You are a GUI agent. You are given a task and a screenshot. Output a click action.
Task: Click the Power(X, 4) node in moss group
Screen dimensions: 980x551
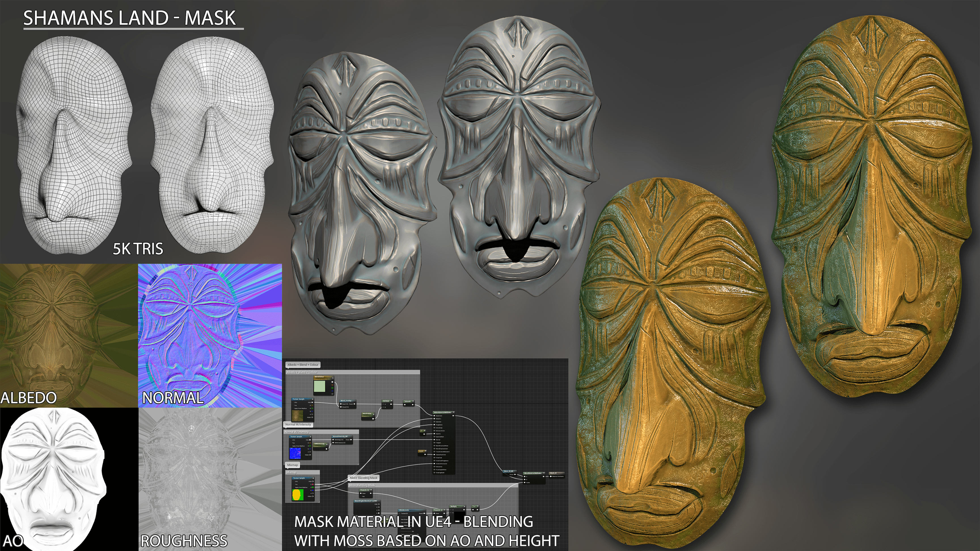coord(365,490)
